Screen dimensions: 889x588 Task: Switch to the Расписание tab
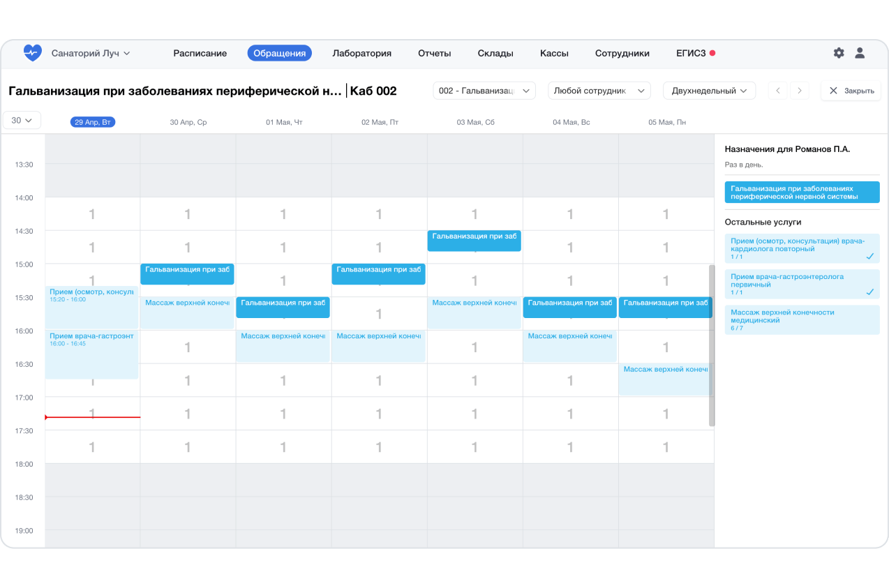(200, 53)
